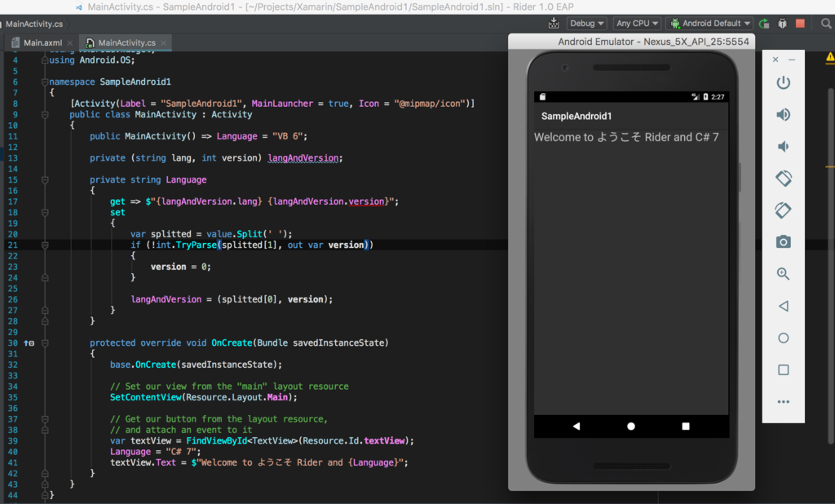Screen dimensions: 835x504
Task: Tap the Android recents button on the phone screen
Action: pyautogui.click(x=685, y=427)
